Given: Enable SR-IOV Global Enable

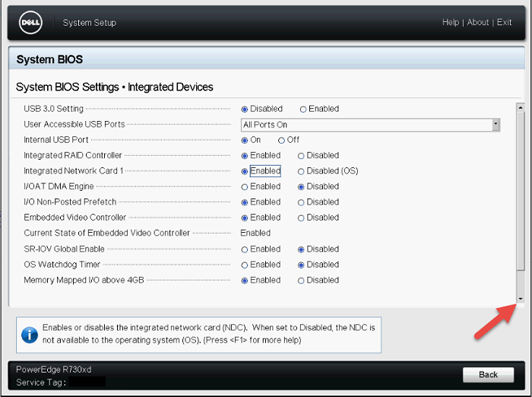Looking at the screenshot, I should [x=245, y=249].
